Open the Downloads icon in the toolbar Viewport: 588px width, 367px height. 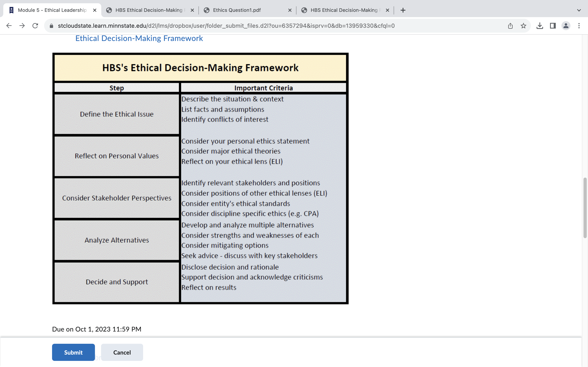pos(540,25)
